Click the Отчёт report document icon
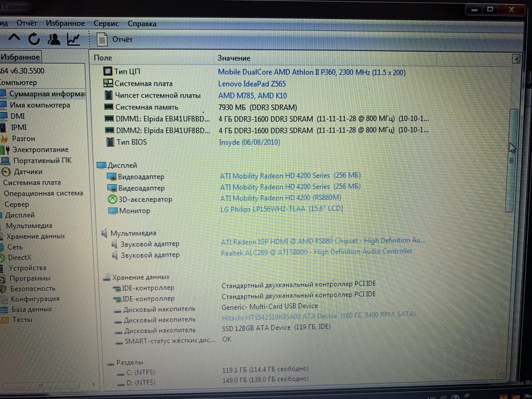The width and height of the screenshot is (532, 399). tap(102, 39)
